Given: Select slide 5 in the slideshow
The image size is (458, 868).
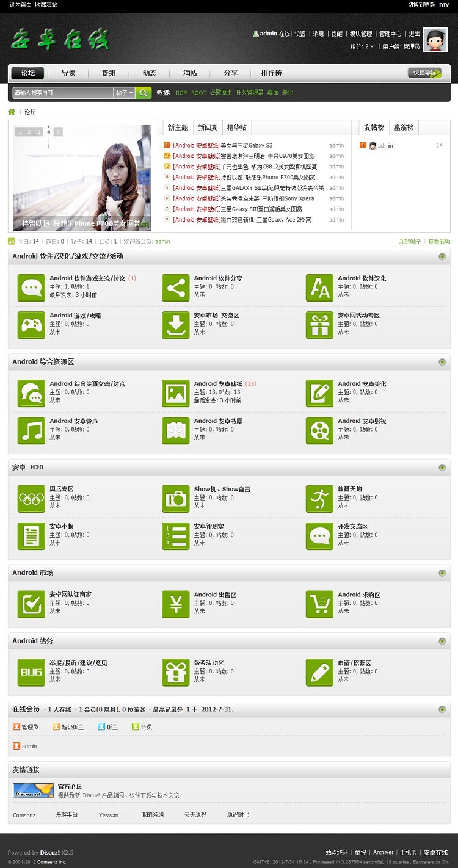Looking at the screenshot, I should coord(58,132).
